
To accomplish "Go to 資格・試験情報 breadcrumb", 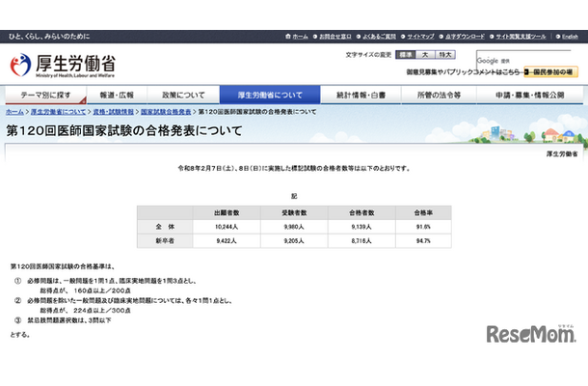I will pyautogui.click(x=113, y=112).
